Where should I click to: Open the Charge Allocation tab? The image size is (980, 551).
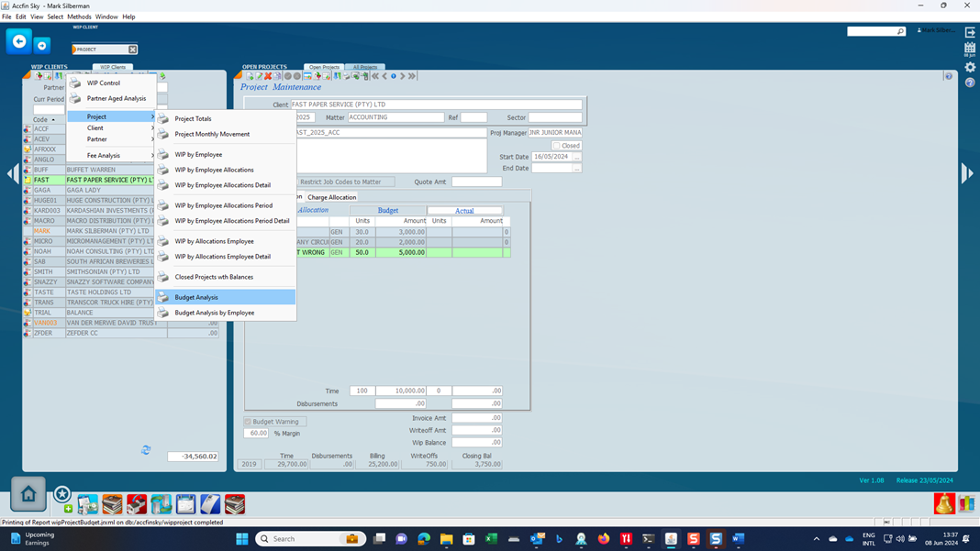331,197
